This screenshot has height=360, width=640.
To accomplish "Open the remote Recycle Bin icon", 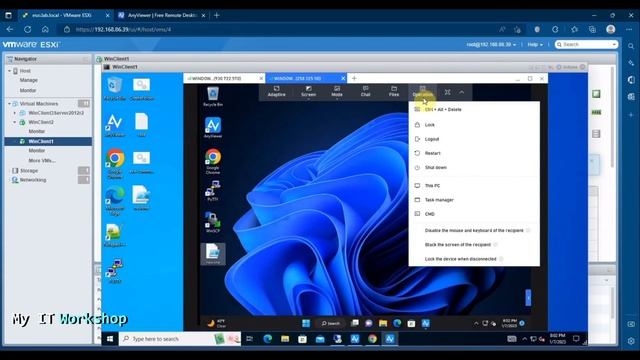I will tap(213, 96).
